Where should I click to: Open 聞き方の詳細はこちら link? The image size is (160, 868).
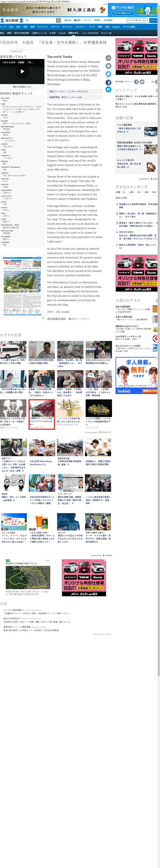[22, 87]
